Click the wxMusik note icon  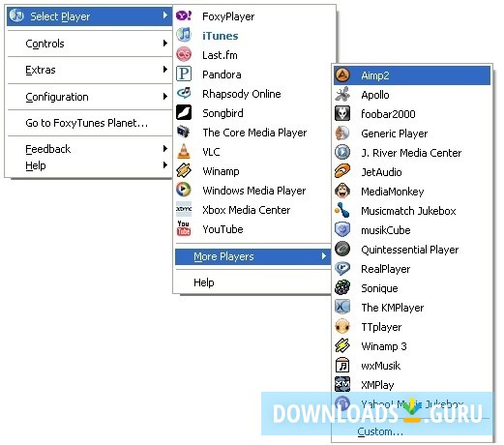(342, 365)
